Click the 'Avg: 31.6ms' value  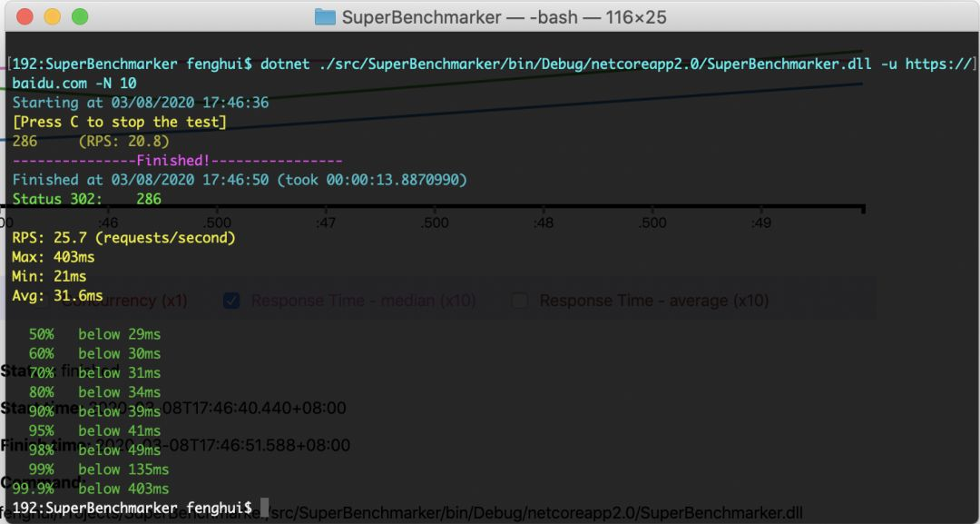click(57, 295)
